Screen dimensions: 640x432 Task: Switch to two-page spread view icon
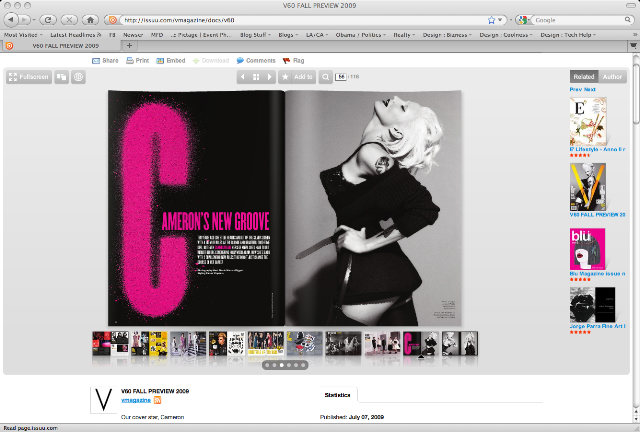(62, 77)
